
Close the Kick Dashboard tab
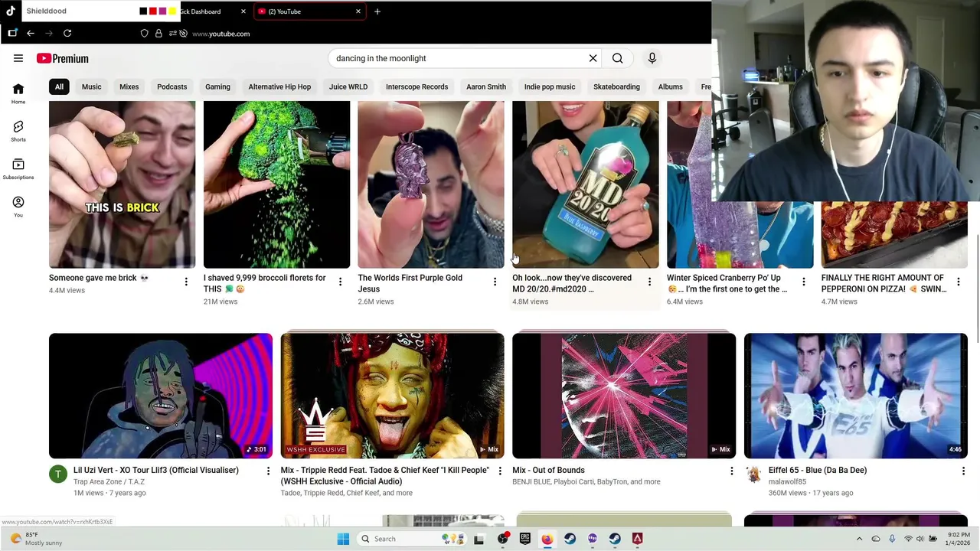pyautogui.click(x=243, y=11)
